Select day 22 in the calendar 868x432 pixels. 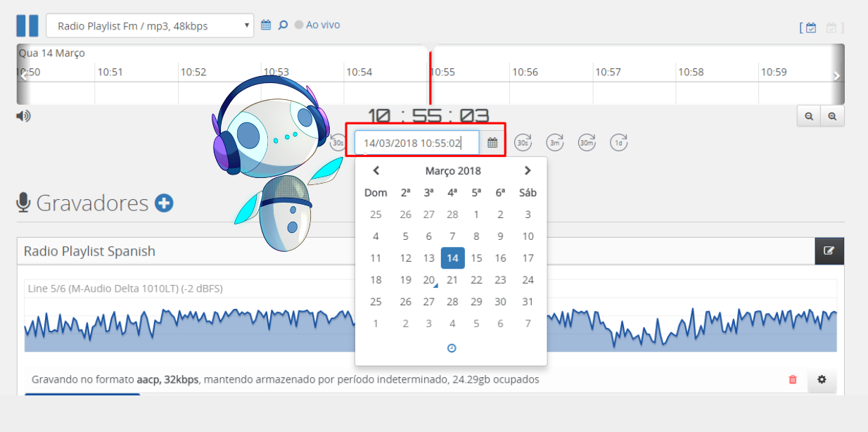click(476, 280)
